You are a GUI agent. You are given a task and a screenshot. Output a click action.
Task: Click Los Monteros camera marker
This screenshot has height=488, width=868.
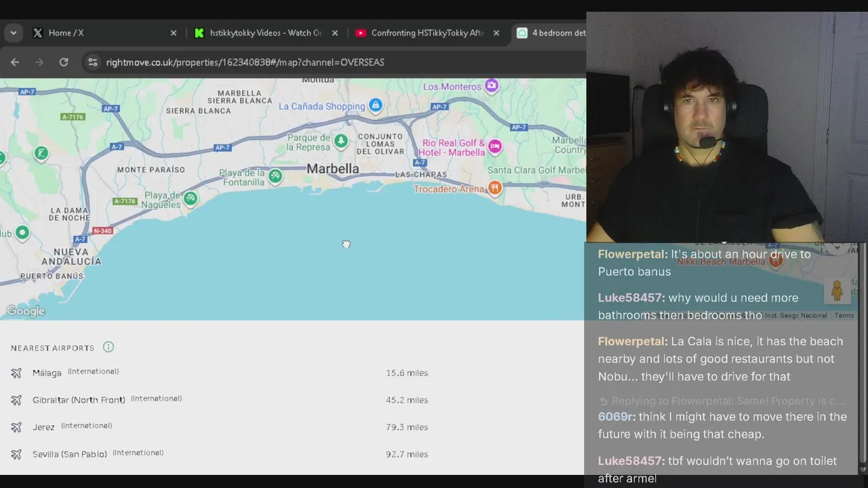492,86
